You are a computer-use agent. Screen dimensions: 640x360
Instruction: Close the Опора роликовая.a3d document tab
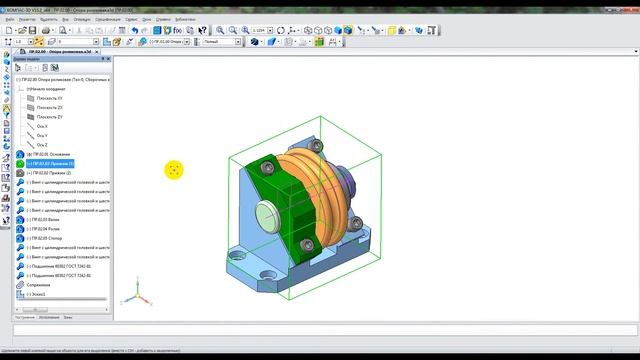point(97,52)
